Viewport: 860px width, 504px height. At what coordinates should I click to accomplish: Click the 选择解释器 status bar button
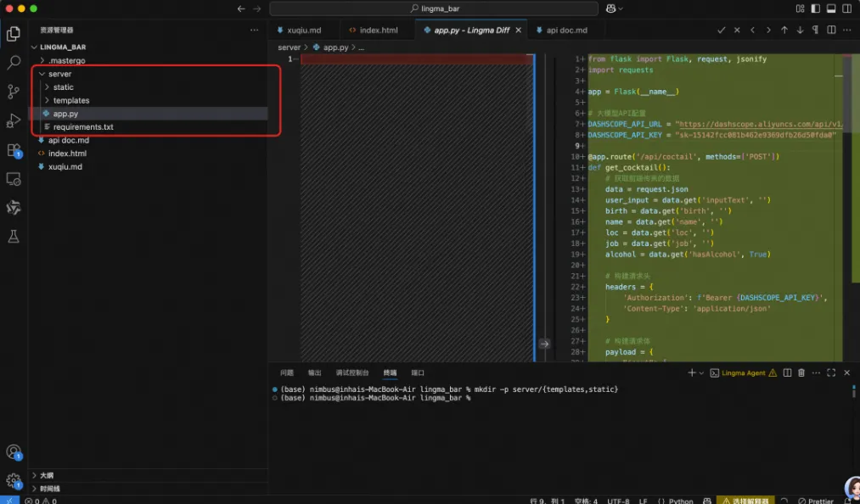(x=745, y=501)
